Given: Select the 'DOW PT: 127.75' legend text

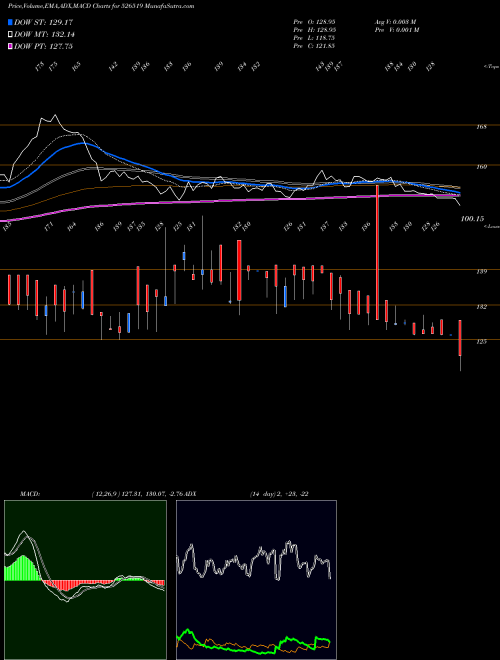Looking at the screenshot, I should (44, 46).
